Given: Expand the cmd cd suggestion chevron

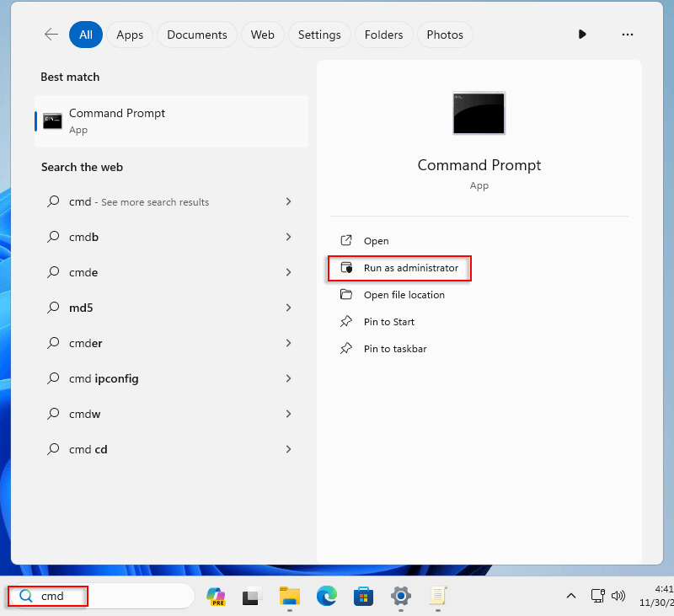Looking at the screenshot, I should pyautogui.click(x=288, y=449).
